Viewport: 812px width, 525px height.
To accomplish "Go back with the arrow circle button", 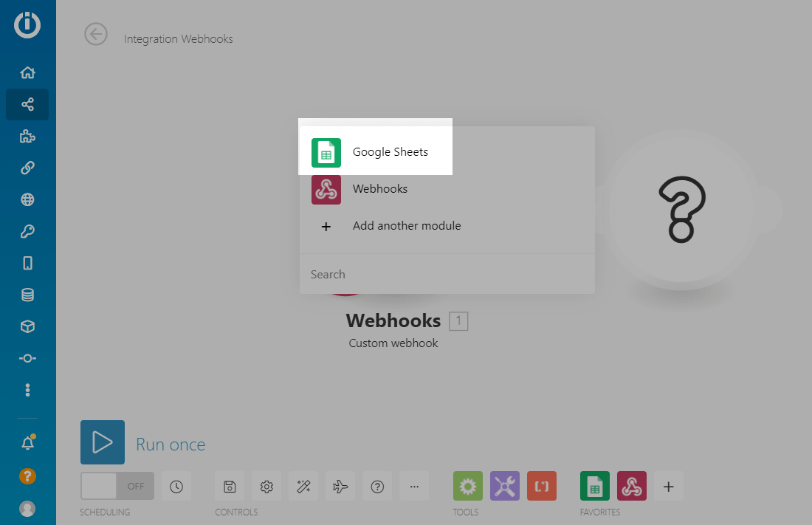I will tap(96, 34).
